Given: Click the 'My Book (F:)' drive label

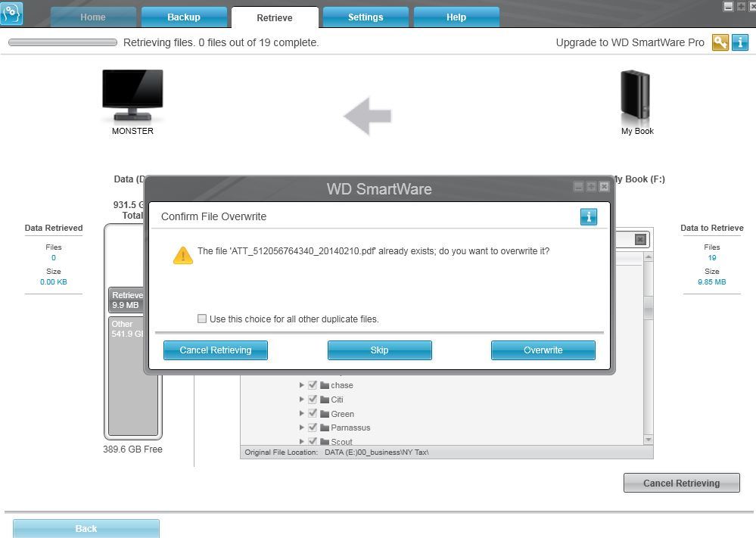Looking at the screenshot, I should click(639, 179).
